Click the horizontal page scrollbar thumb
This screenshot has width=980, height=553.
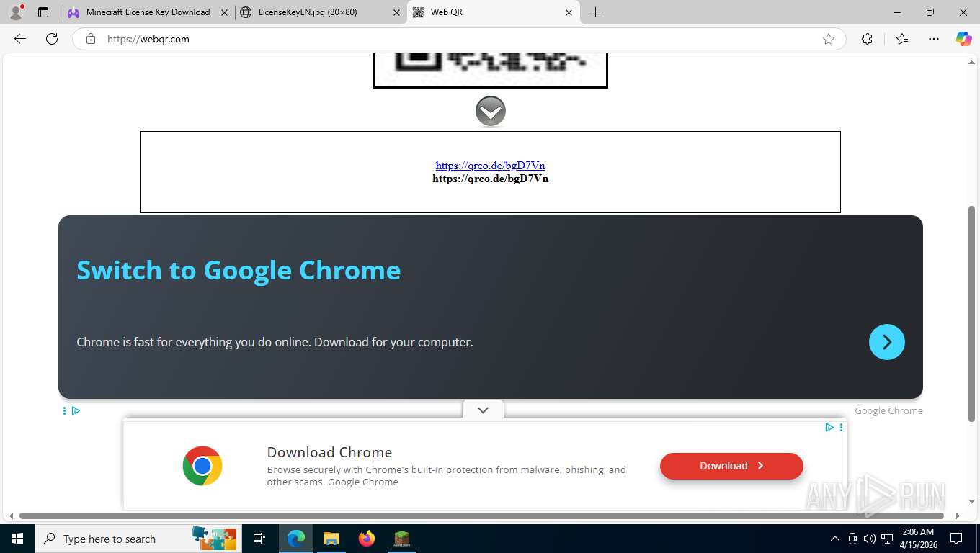pyautogui.click(x=481, y=516)
